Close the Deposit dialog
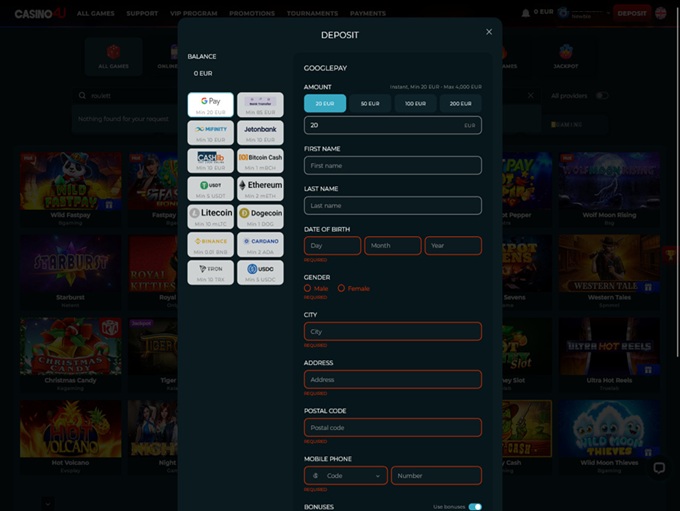 pos(489,32)
